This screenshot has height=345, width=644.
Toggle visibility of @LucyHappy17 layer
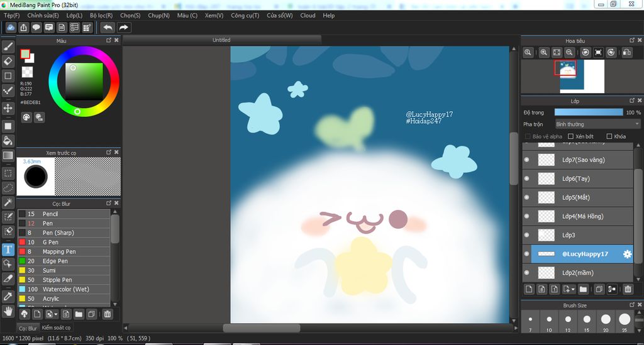pyautogui.click(x=527, y=254)
